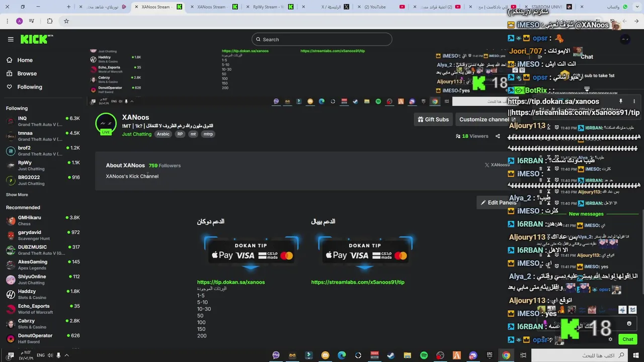Open the XANoos X profile link
The width and height of the screenshot is (644, 362).
coord(497,165)
